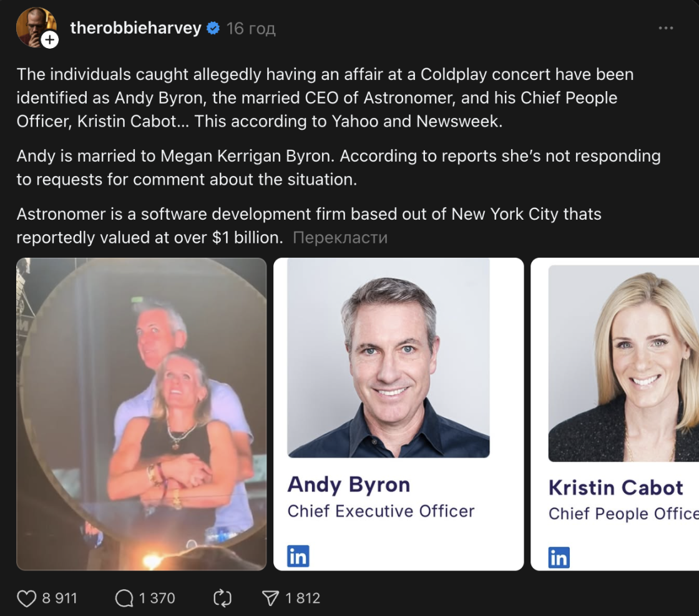Open LinkedIn icon under Kristin Cabot
699x616 pixels.
559,557
